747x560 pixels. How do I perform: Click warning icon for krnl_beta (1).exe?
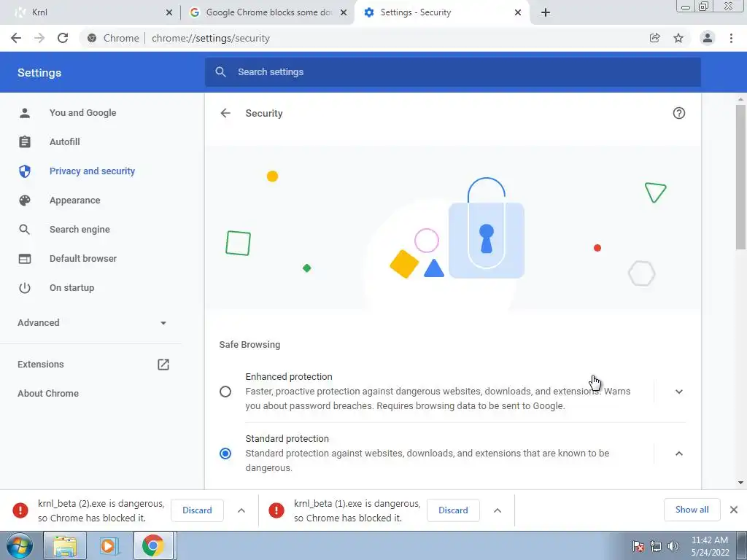[276, 510]
